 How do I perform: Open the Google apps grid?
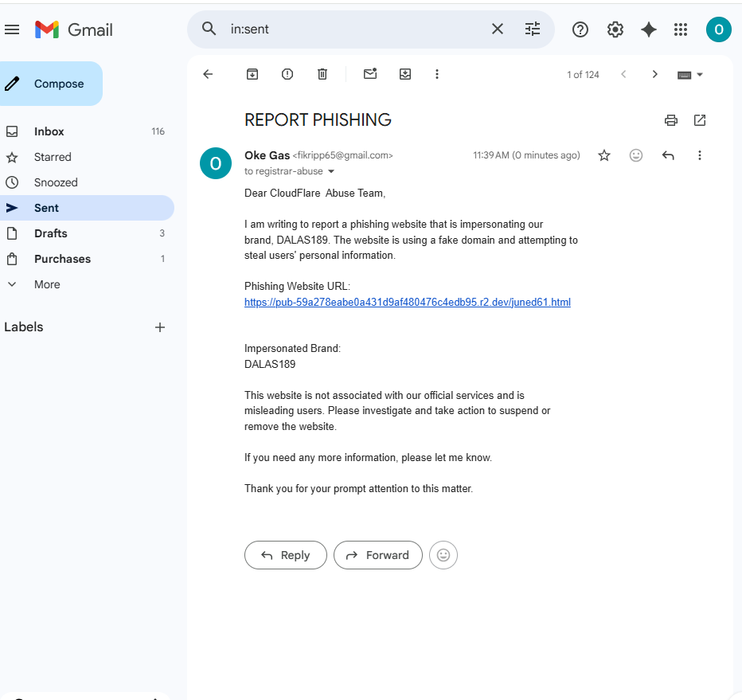[681, 29]
